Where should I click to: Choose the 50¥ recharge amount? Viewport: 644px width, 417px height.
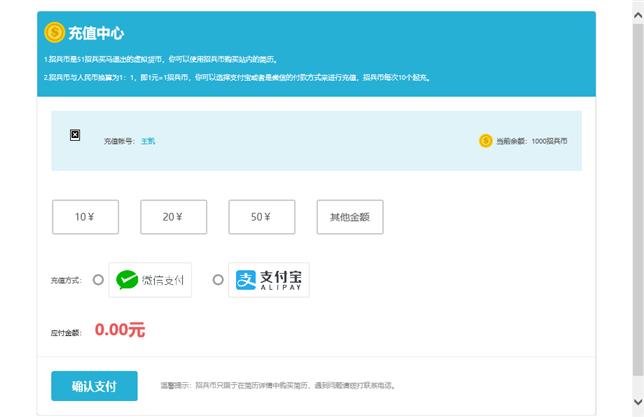[x=261, y=217]
